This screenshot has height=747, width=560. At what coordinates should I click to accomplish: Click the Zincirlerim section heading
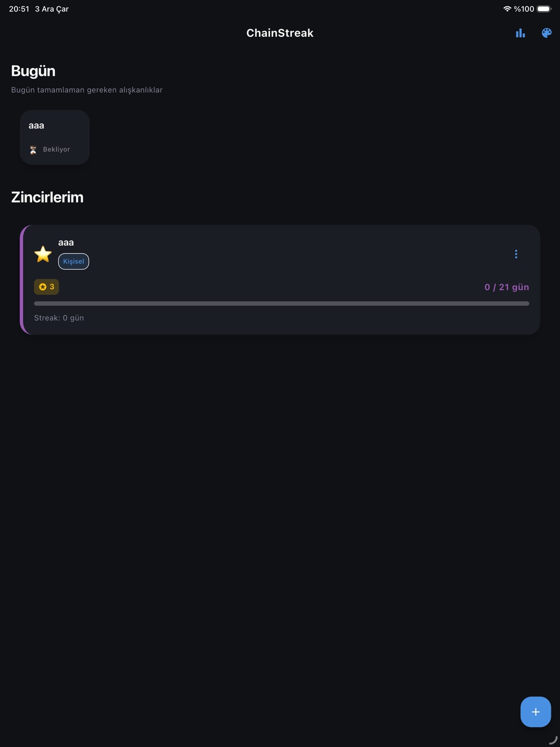click(x=47, y=197)
